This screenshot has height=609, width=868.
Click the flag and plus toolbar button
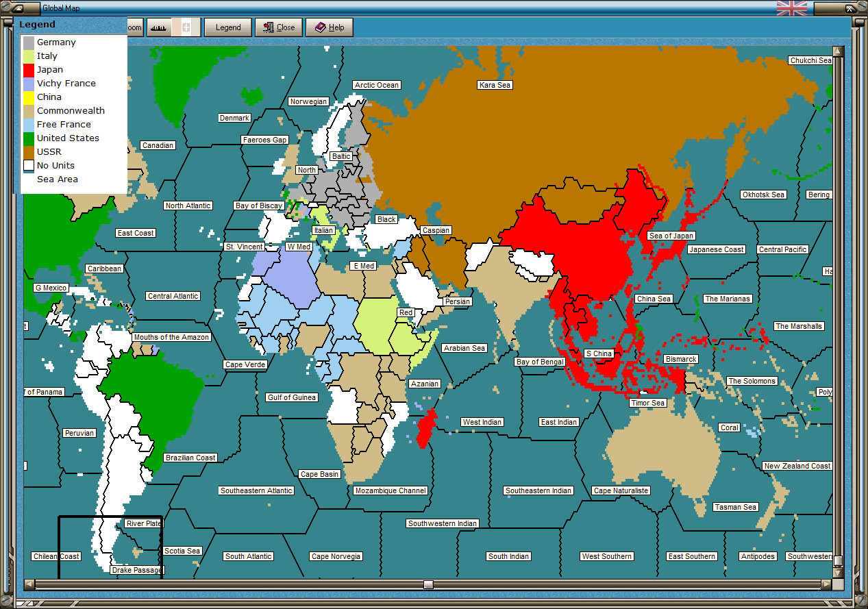[x=186, y=27]
